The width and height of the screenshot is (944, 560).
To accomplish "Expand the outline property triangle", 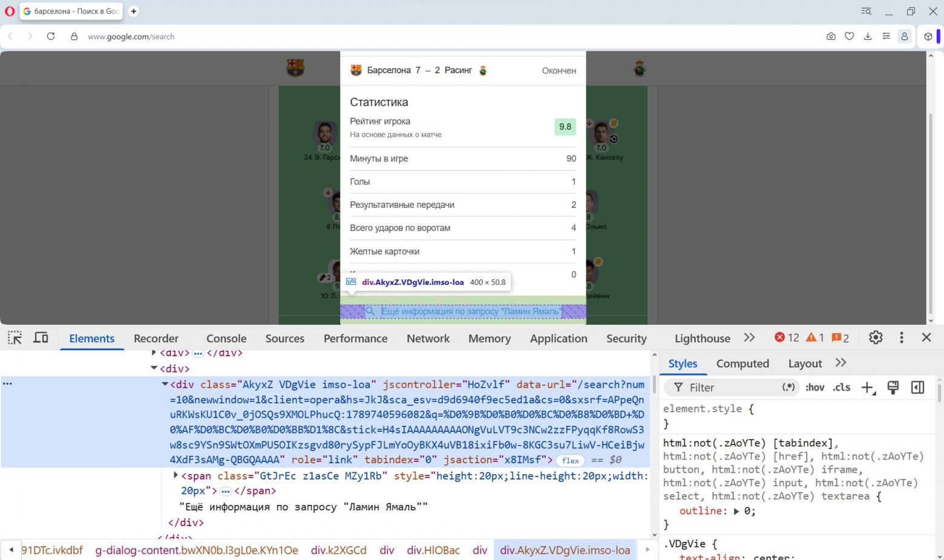I will (x=736, y=511).
